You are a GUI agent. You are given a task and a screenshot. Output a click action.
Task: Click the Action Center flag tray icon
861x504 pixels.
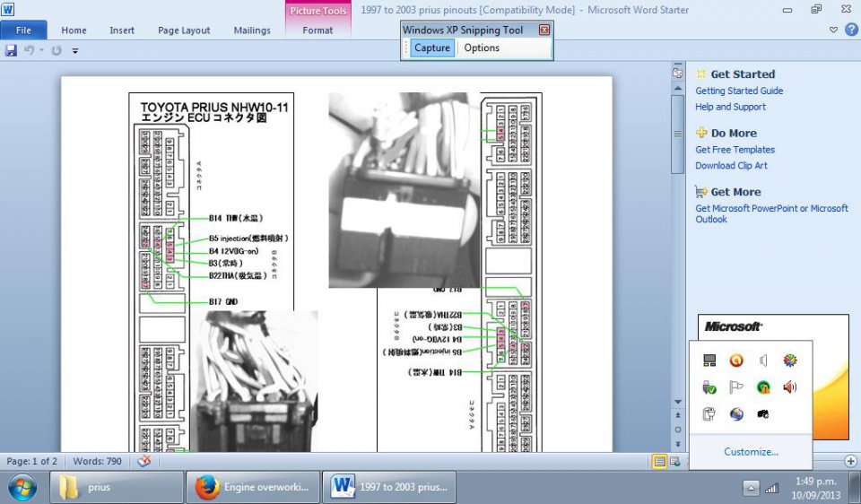(736, 387)
